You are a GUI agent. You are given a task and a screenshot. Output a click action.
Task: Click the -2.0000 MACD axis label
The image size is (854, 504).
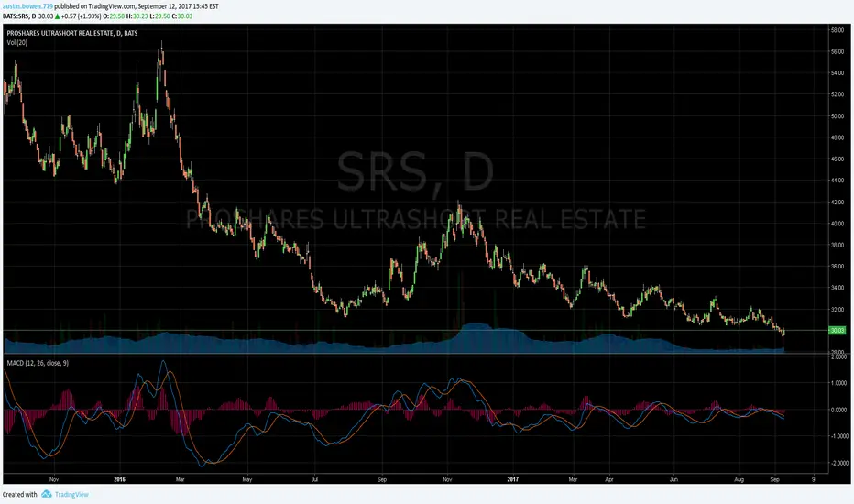coord(838,463)
